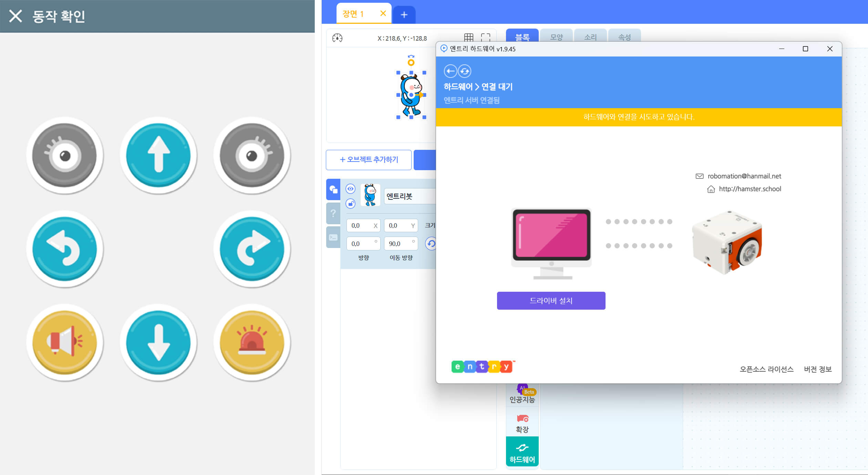Click the back arrow in hardware window
868x475 pixels.
click(450, 71)
